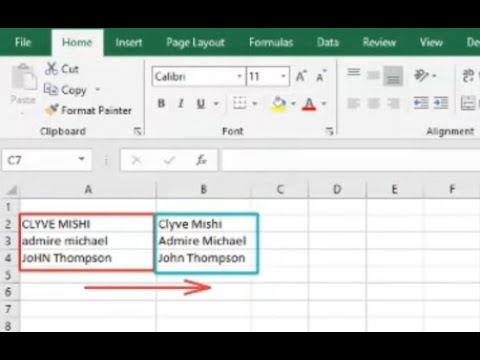Select column B header
Image resolution: width=480 pixels, height=360 pixels.
pyautogui.click(x=203, y=189)
